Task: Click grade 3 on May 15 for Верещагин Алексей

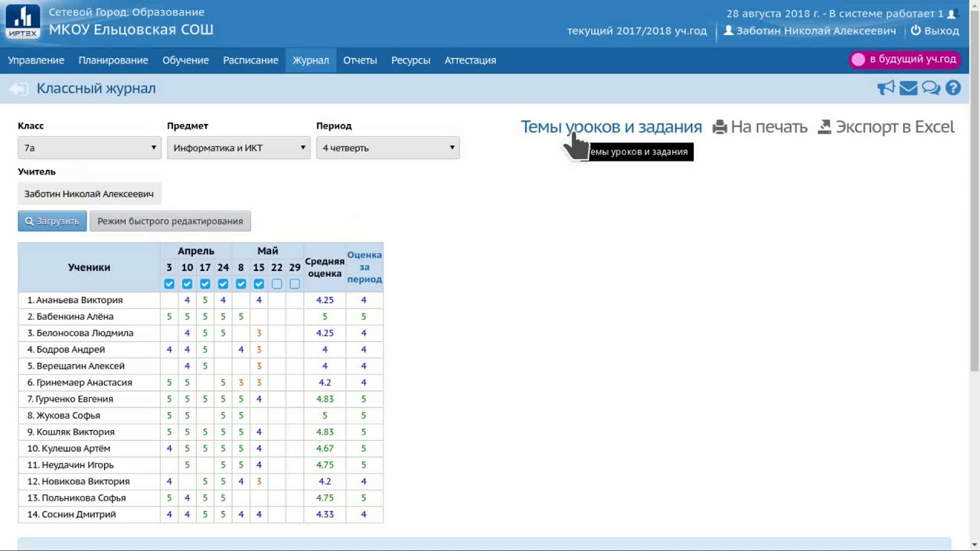Action: click(x=259, y=366)
